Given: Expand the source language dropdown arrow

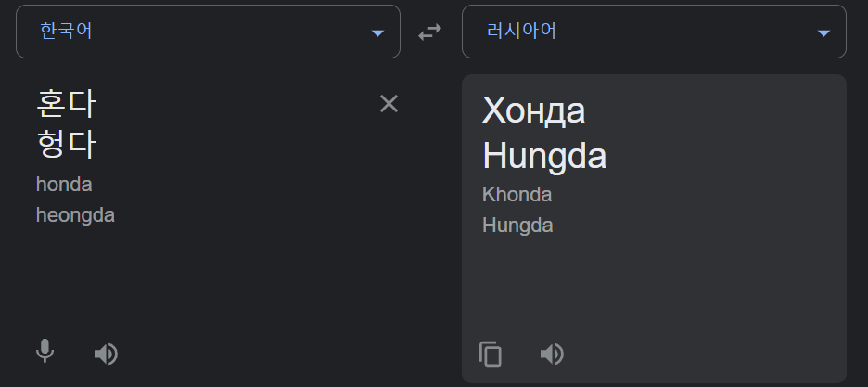Looking at the screenshot, I should coord(377,33).
